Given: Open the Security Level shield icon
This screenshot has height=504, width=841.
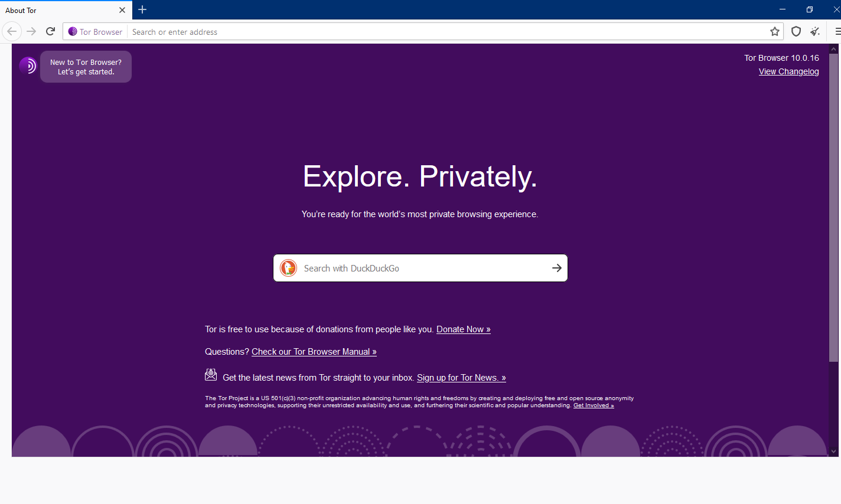Looking at the screenshot, I should pyautogui.click(x=796, y=31).
